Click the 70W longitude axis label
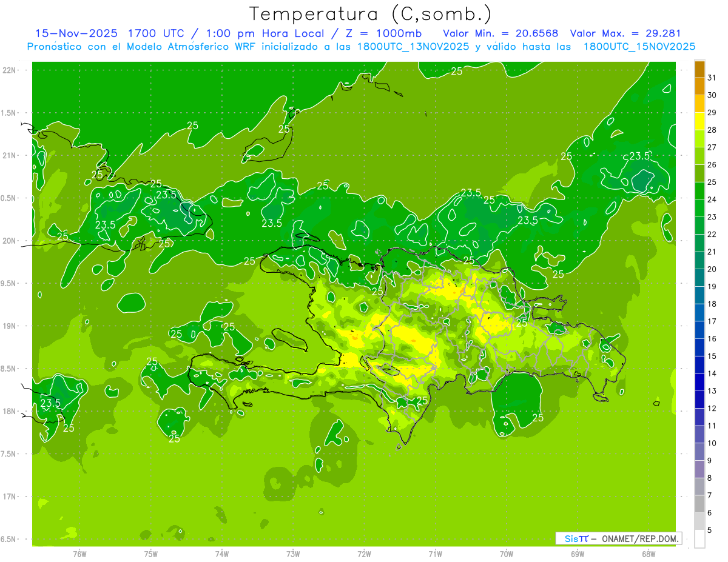Screen dimensions: 728x562 click(506, 554)
